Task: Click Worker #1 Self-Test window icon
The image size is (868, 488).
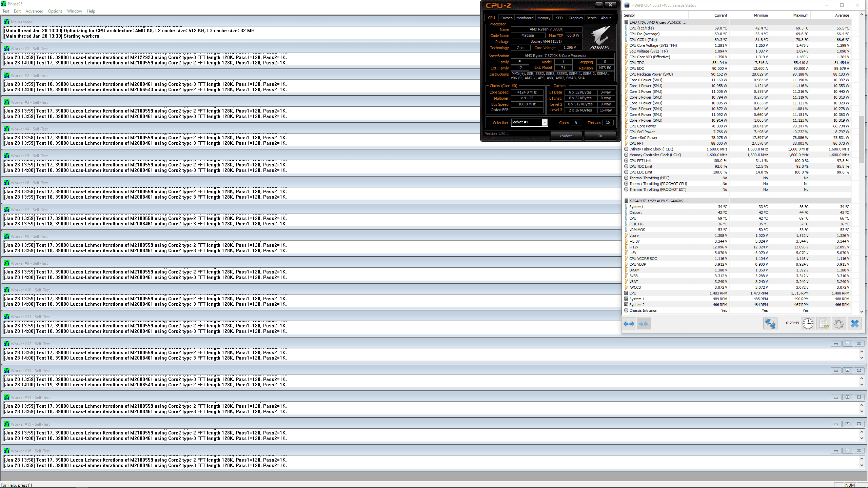Action: coord(7,48)
